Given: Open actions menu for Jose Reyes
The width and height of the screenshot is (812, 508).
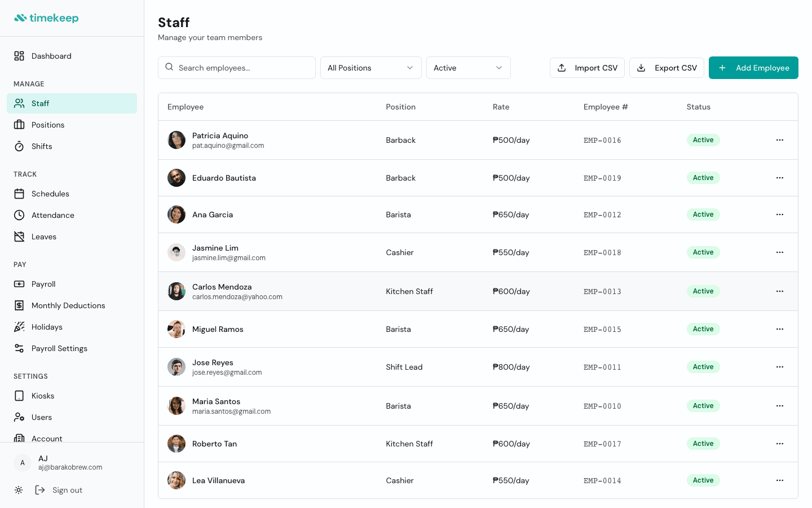Looking at the screenshot, I should 780,367.
